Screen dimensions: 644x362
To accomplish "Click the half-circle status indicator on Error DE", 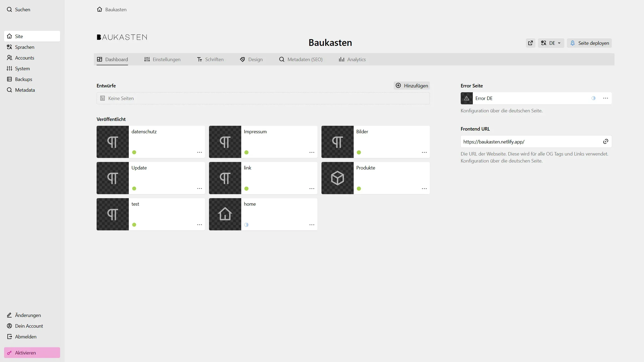I will (x=594, y=98).
